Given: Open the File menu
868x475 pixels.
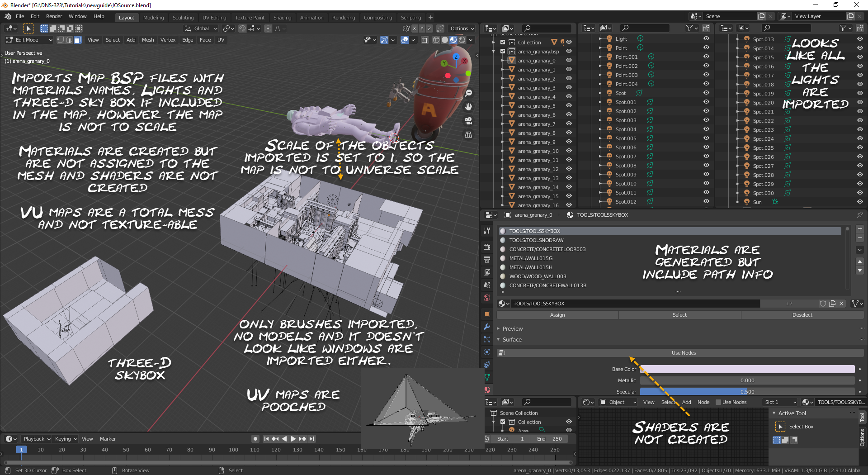Looking at the screenshot, I should [20, 16].
